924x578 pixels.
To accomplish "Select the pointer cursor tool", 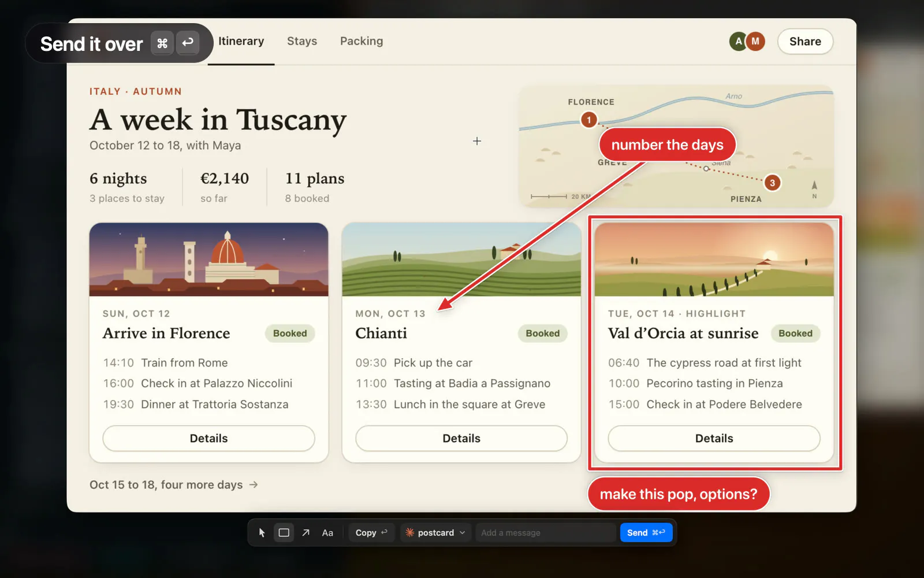I will 262,533.
